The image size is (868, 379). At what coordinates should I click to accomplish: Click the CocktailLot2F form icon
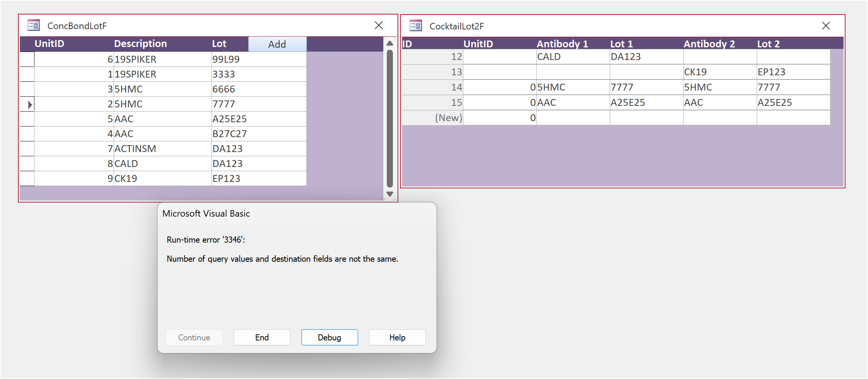[x=416, y=26]
